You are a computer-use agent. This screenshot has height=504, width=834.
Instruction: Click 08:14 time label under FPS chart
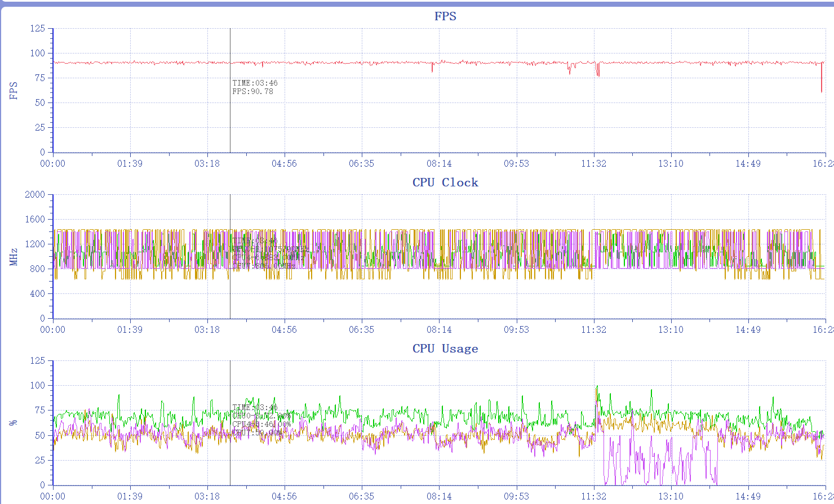[x=439, y=163]
